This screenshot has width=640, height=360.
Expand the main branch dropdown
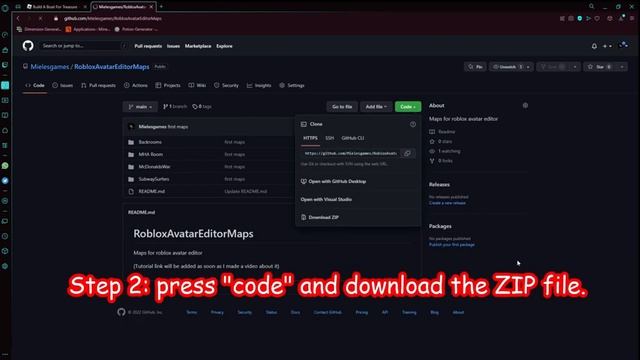(140, 107)
